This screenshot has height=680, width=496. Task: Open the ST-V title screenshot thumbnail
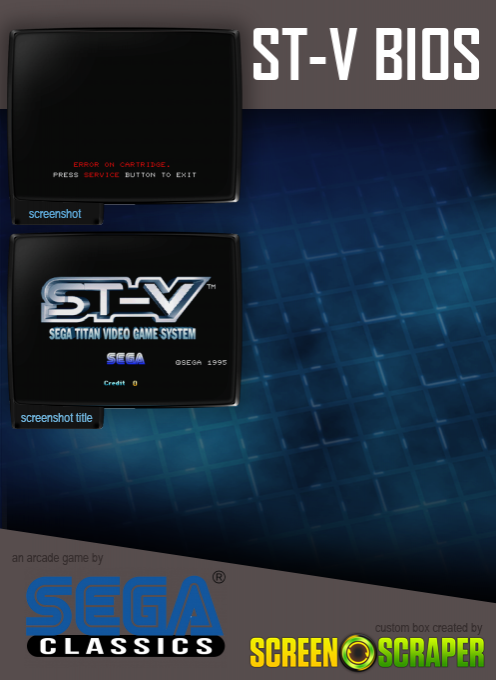[x=124, y=320]
